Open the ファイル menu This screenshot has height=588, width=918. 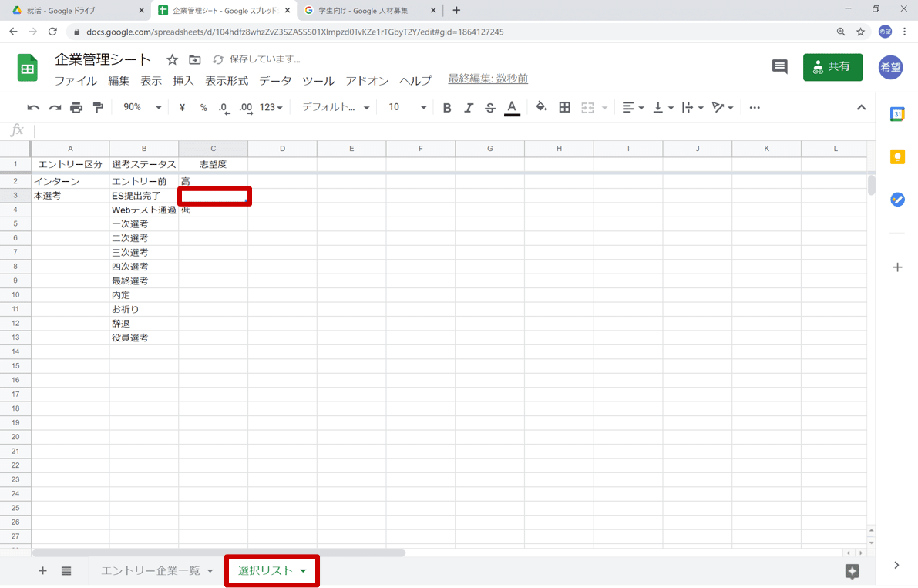tap(76, 81)
